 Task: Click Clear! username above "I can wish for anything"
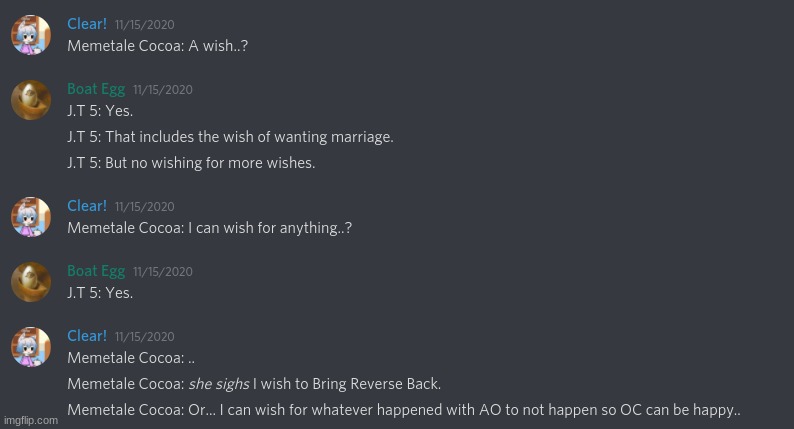87,206
